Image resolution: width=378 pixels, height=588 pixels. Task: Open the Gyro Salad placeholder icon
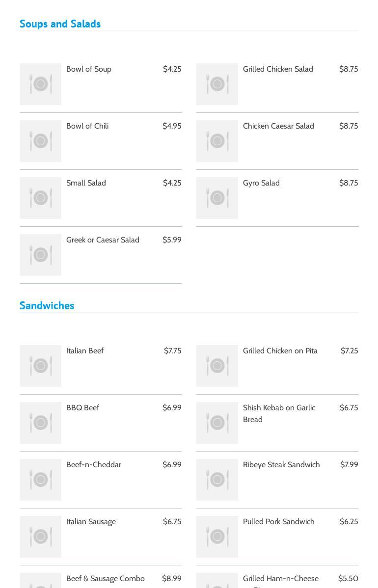(217, 198)
